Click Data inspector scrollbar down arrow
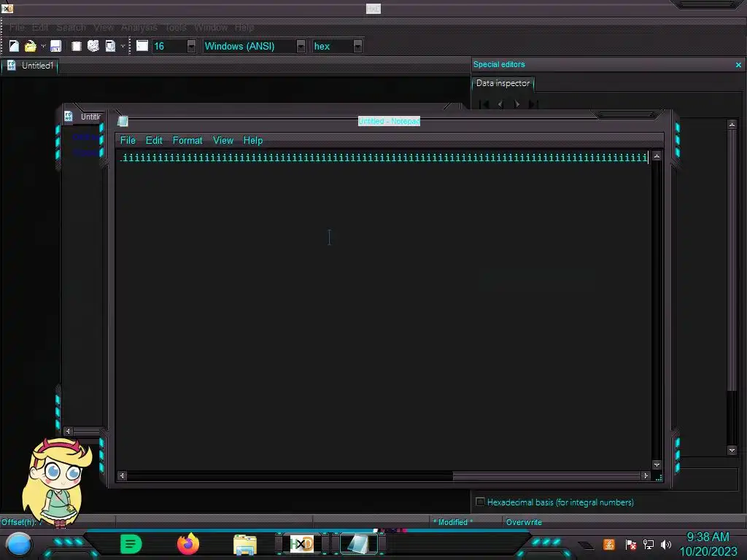This screenshot has height=560, width=747. click(732, 451)
